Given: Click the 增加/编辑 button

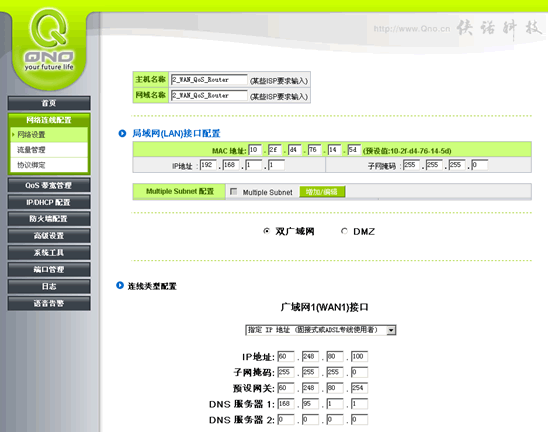Looking at the screenshot, I should pyautogui.click(x=322, y=192).
